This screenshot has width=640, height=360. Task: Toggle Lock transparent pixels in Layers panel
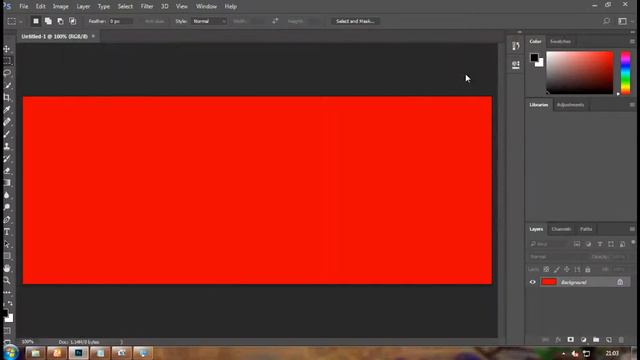(546, 269)
